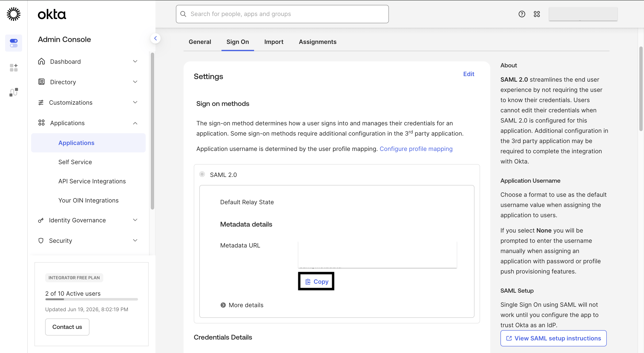Screen dimensions: 644x353
Task: Click the Directory contact book icon
Action: [41, 82]
